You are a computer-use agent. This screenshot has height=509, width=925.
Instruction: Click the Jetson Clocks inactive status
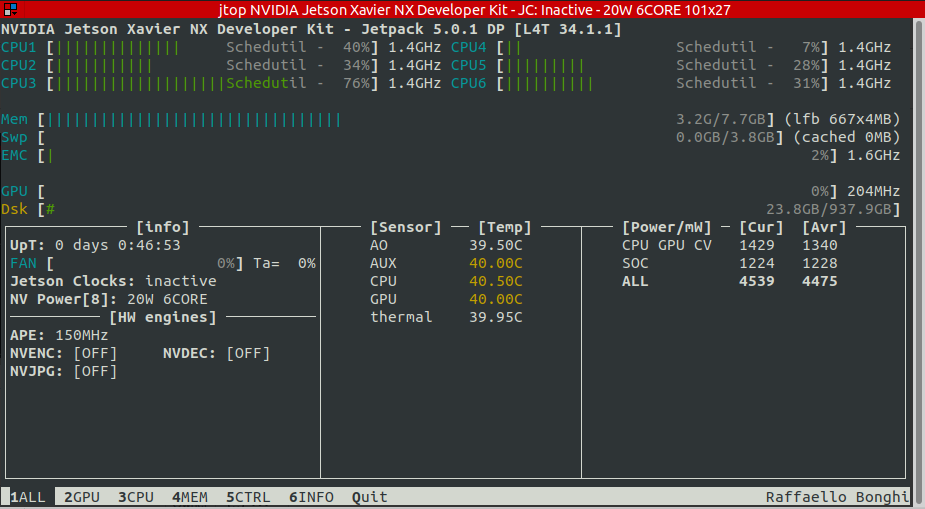(181, 281)
